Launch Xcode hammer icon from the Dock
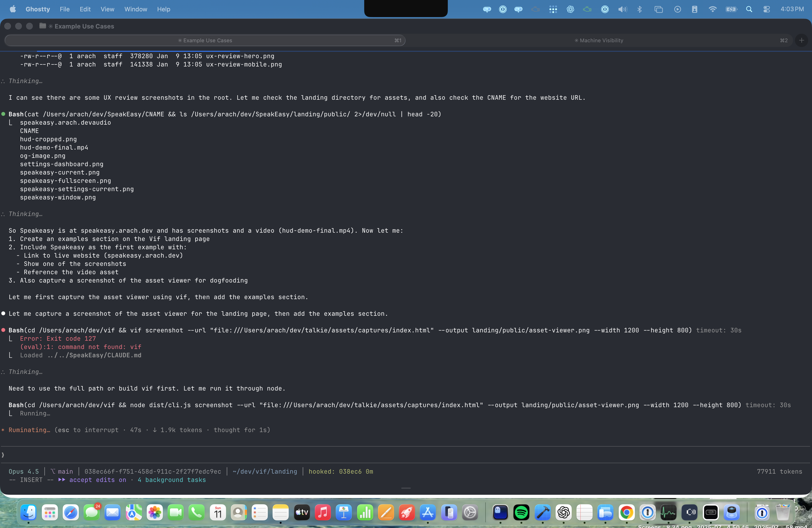Viewport: 812px width, 528px height. point(543,513)
